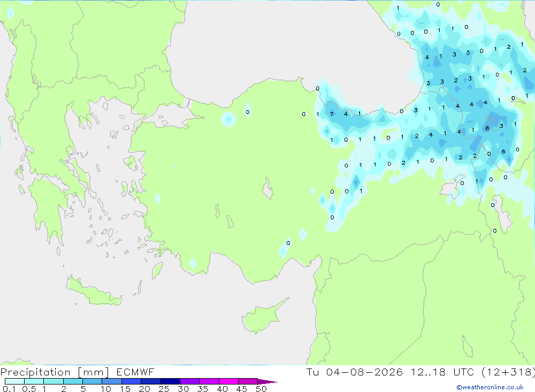Click the 'ECMWF' model label
Image resolution: width=535 pixels, height=392 pixels.
click(x=135, y=372)
